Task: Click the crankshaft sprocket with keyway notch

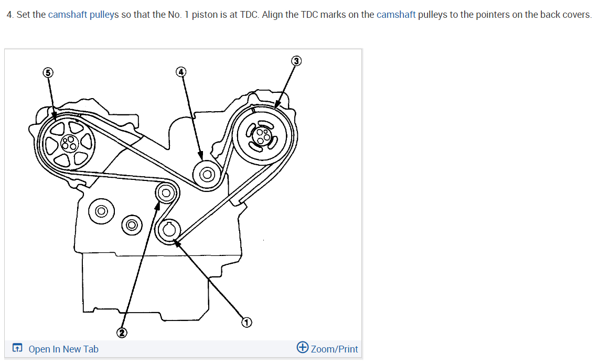Action: [168, 230]
